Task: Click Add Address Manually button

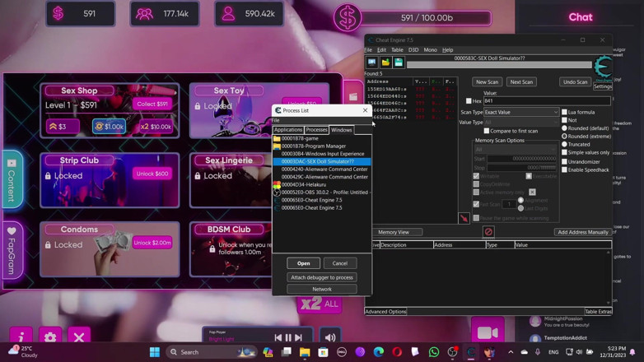Action: (x=583, y=232)
